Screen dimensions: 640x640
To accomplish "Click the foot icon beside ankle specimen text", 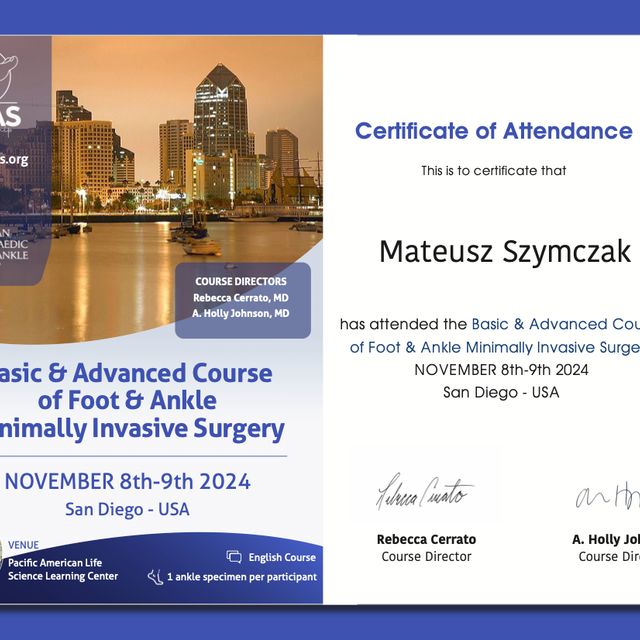I will (x=155, y=577).
